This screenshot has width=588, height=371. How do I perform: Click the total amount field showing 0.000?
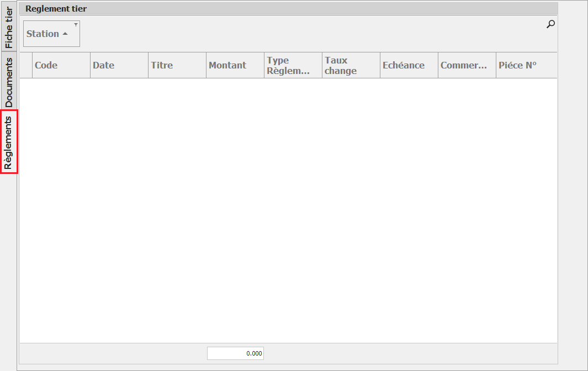pyautogui.click(x=235, y=353)
